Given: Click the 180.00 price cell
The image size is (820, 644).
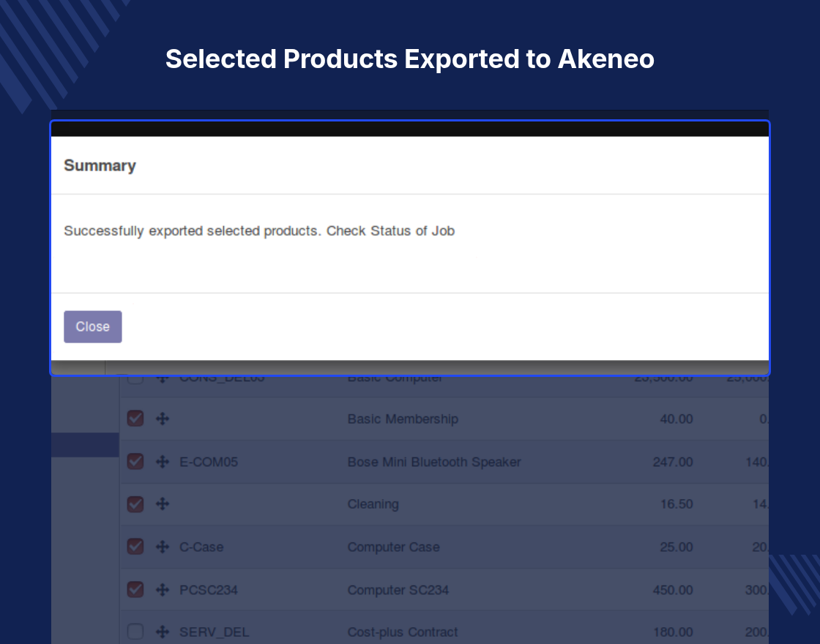Looking at the screenshot, I should tap(673, 632).
